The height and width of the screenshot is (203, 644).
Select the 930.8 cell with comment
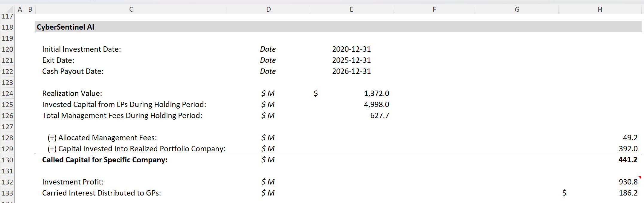point(600,182)
